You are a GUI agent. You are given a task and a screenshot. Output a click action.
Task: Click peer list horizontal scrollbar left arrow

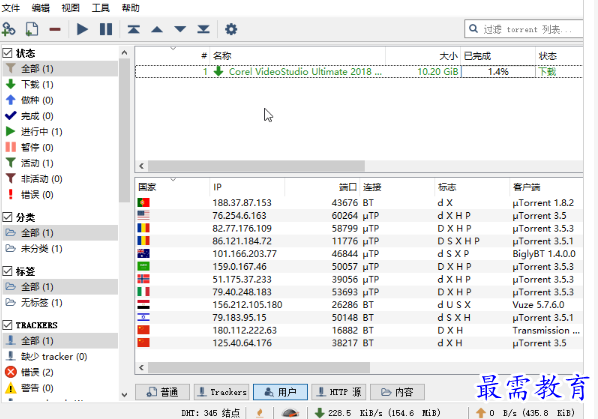point(141,368)
